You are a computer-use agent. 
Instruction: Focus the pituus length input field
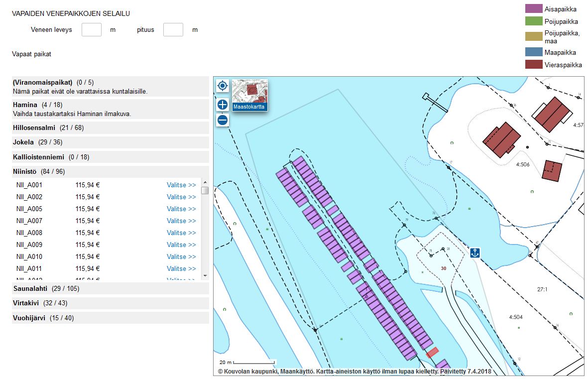coord(173,30)
